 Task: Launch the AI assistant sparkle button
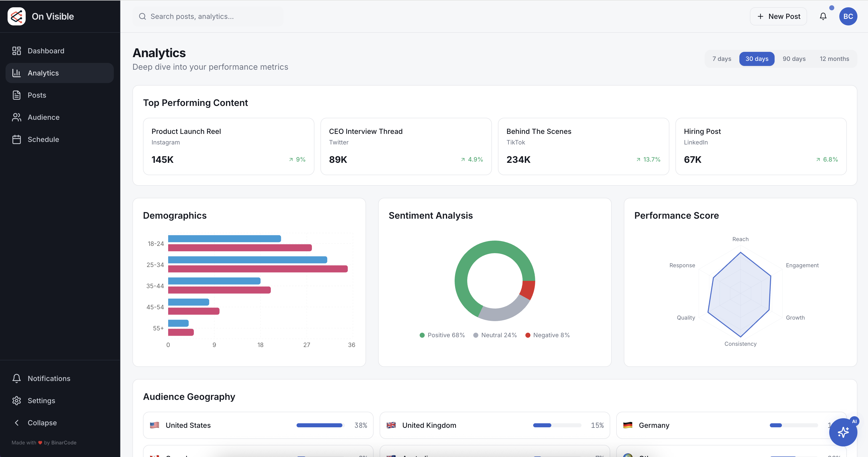843,432
